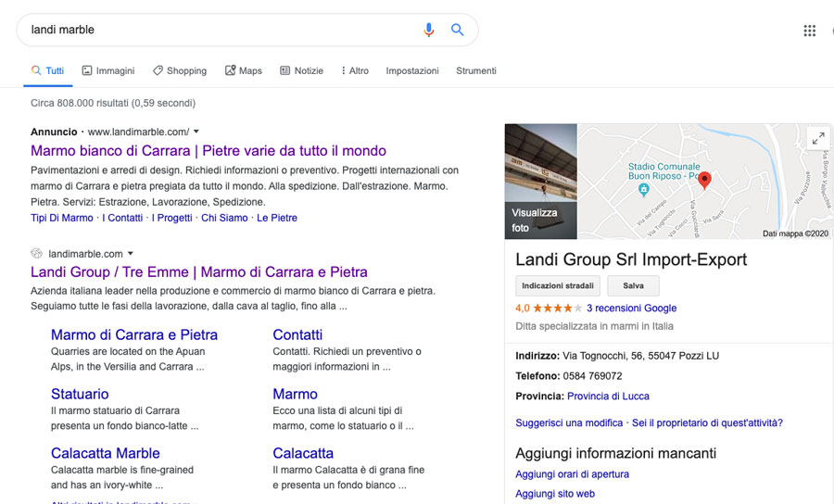
Task: Open Strumenti search tools
Action: tap(476, 70)
